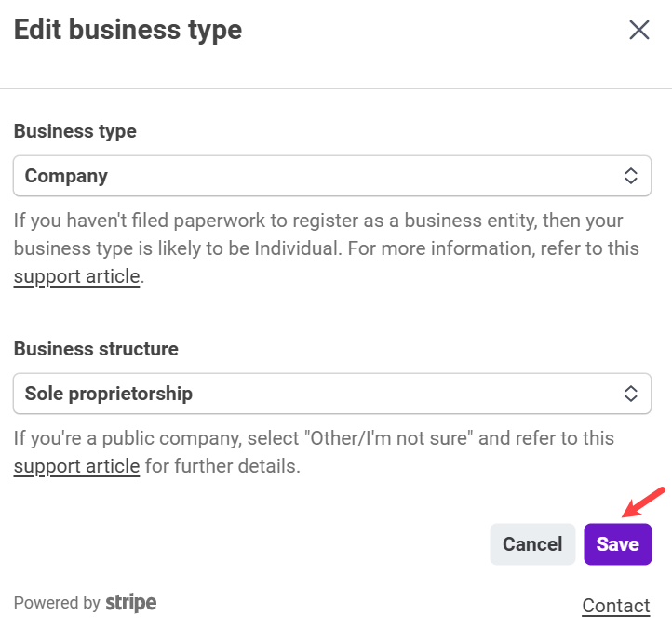
Task: Cancel the business type changes
Action: [532, 544]
